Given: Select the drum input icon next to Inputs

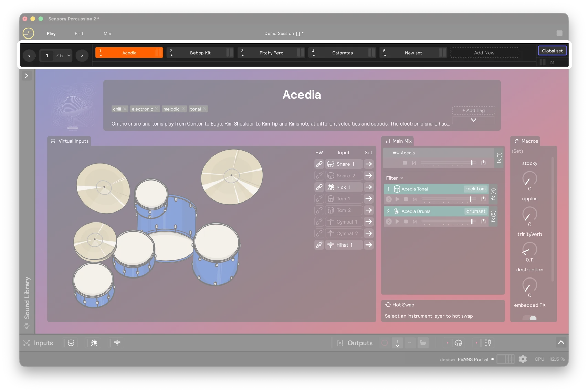Looking at the screenshot, I should tap(70, 343).
